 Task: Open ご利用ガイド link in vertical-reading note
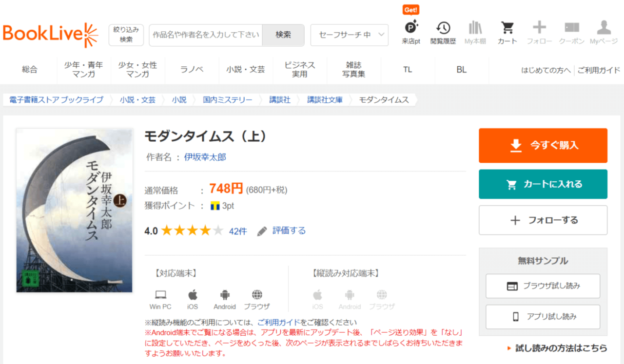(278, 323)
